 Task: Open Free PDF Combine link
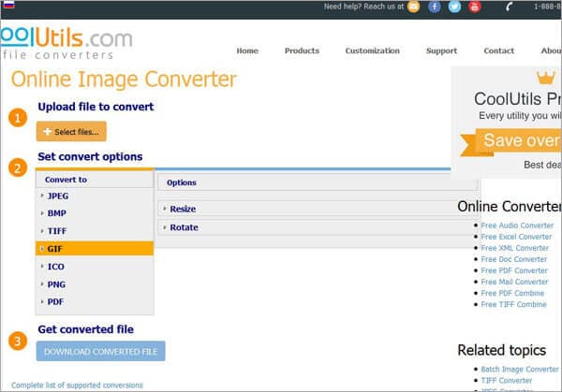coord(512,293)
